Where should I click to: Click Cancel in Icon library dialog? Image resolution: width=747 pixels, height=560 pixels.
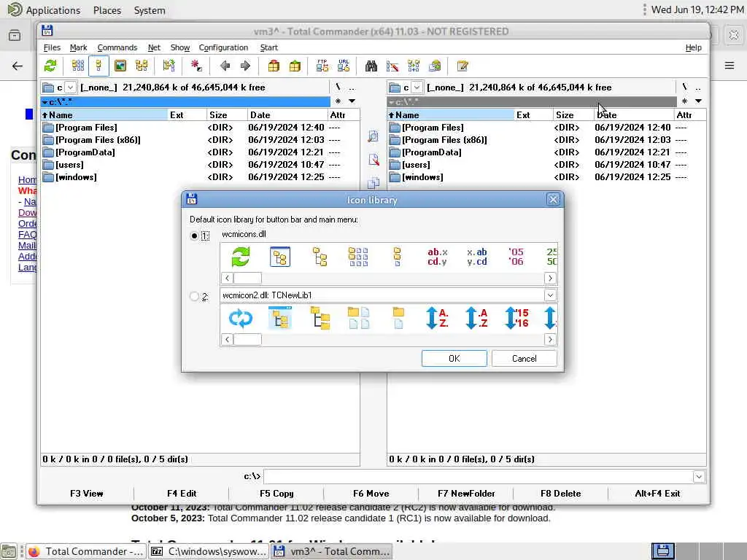pos(524,359)
